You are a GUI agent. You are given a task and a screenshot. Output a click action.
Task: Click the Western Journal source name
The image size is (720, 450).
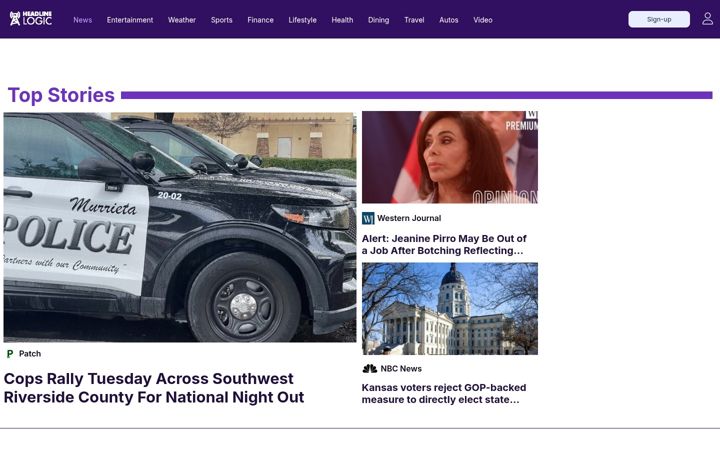(x=409, y=218)
